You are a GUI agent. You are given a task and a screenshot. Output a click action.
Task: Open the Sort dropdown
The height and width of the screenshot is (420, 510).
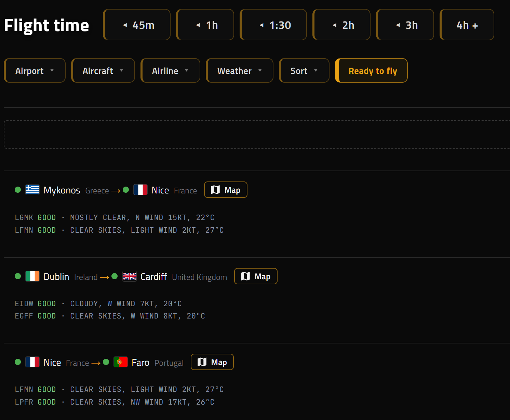(304, 70)
